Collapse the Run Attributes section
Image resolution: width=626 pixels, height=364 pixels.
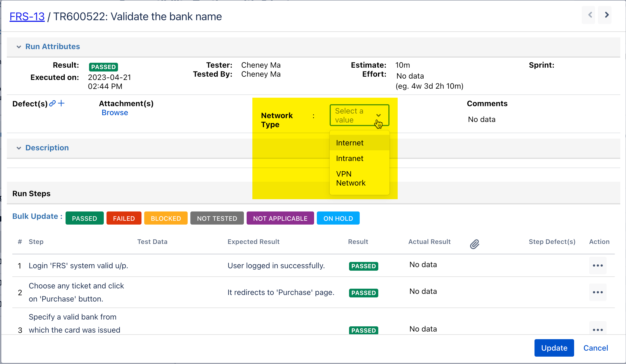[19, 47]
